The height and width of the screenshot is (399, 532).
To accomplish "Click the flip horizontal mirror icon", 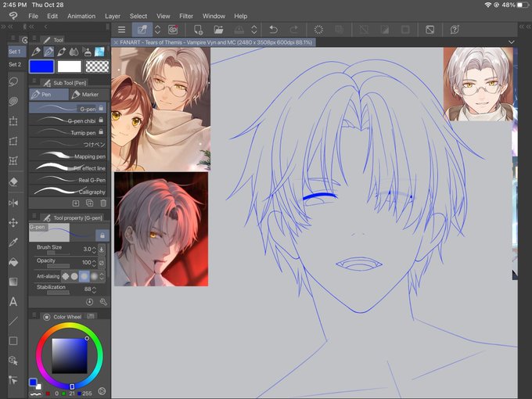I will click(x=13, y=203).
